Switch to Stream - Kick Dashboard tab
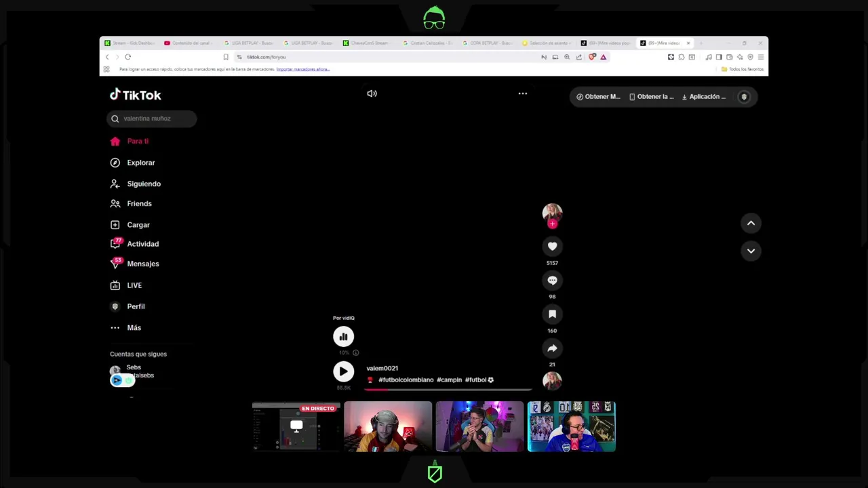This screenshot has height=488, width=868. pyautogui.click(x=130, y=43)
